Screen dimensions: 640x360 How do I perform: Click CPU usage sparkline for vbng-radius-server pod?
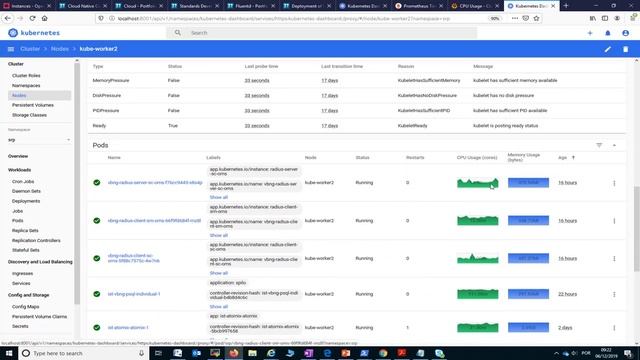478,183
